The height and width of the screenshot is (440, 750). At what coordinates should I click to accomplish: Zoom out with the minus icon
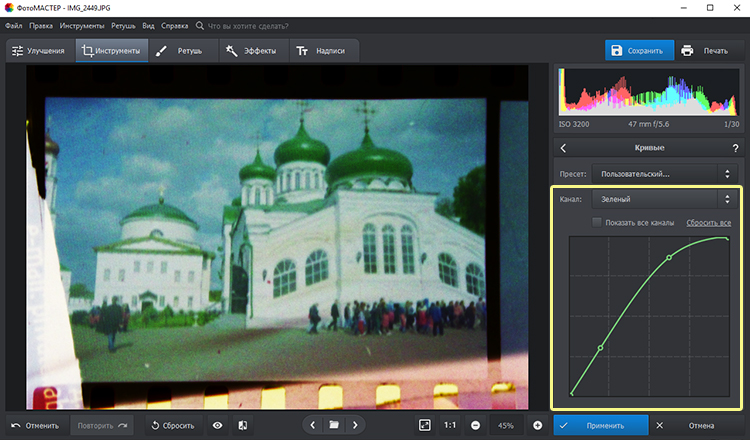pos(475,425)
